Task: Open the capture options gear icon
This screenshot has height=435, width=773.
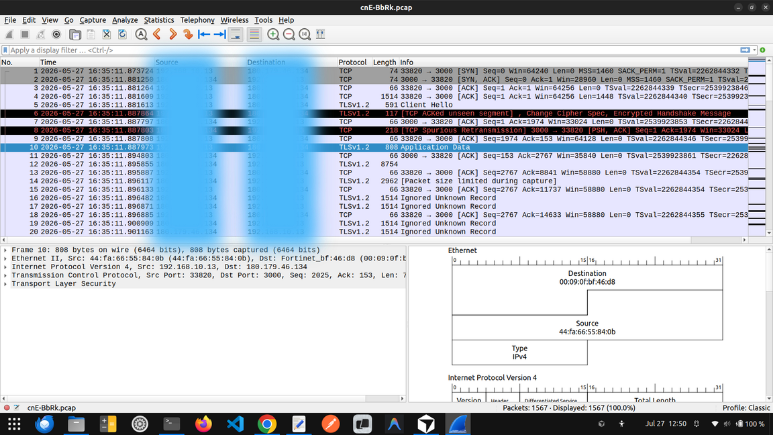Action: point(56,34)
